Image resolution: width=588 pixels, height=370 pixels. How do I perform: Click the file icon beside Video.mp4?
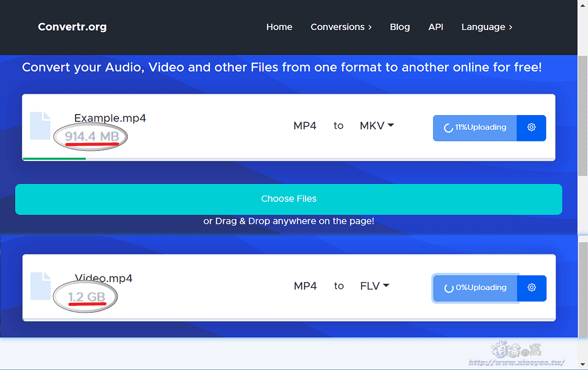click(40, 286)
